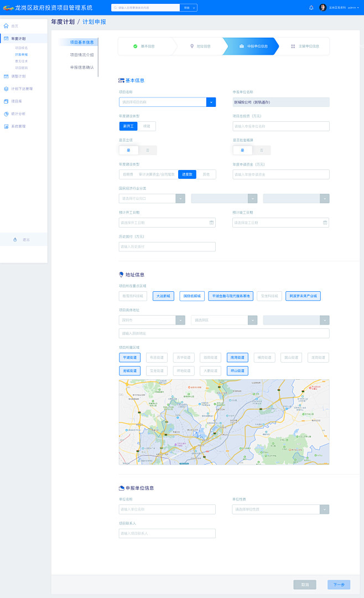The height and width of the screenshot is (598, 364).
Task: Click the 统计分析 sidebar icon
Action: (x=6, y=114)
